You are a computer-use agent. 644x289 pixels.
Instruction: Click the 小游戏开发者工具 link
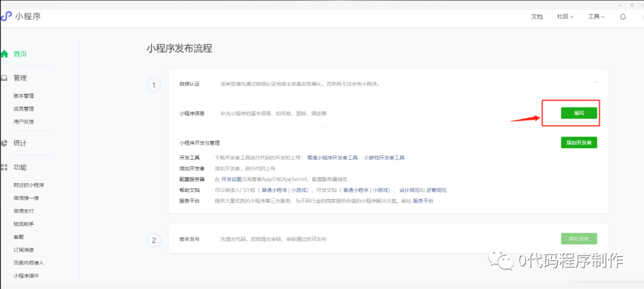pyautogui.click(x=384, y=158)
